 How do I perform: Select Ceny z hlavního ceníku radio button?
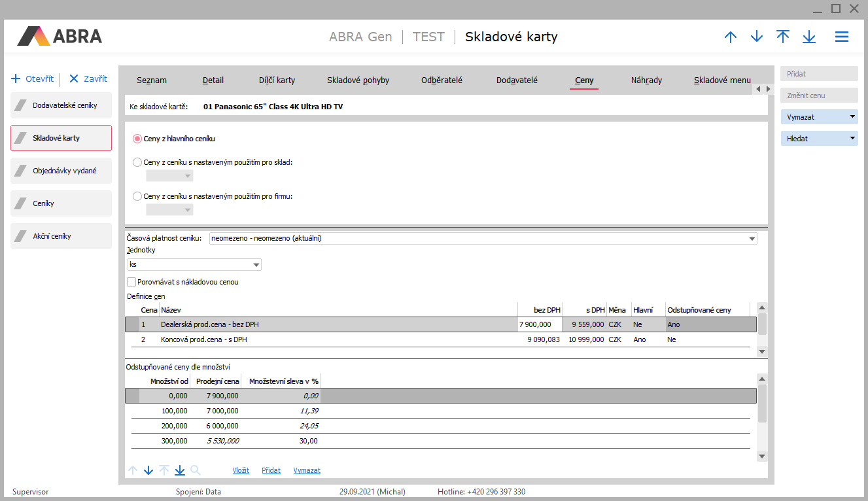137,139
